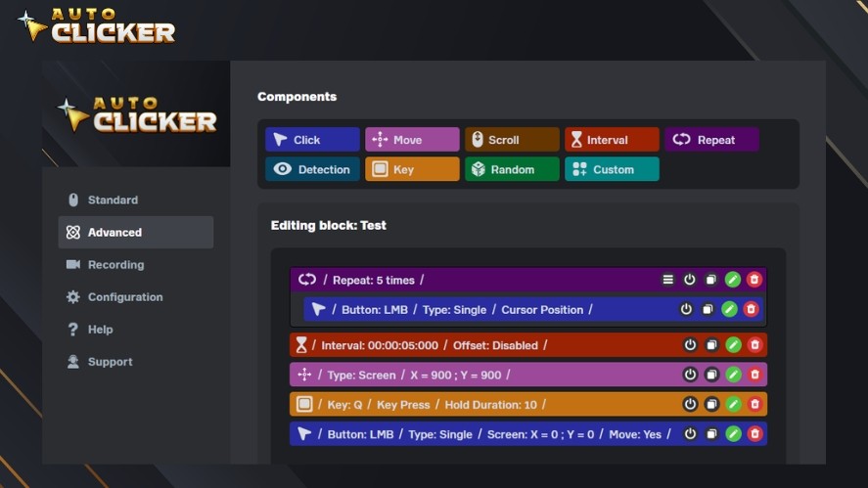The width and height of the screenshot is (868, 488).
Task: Toggle power on the Interval 00:00:05:000 row
Action: [x=690, y=345]
